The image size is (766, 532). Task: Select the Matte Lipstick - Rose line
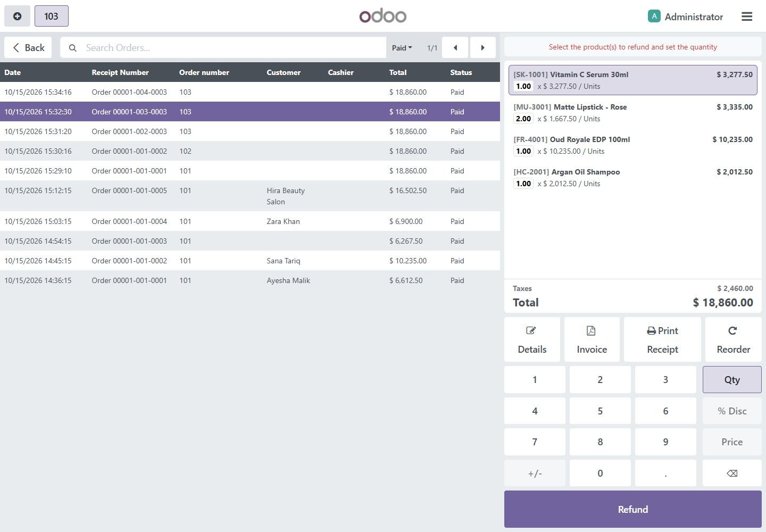[x=632, y=113]
